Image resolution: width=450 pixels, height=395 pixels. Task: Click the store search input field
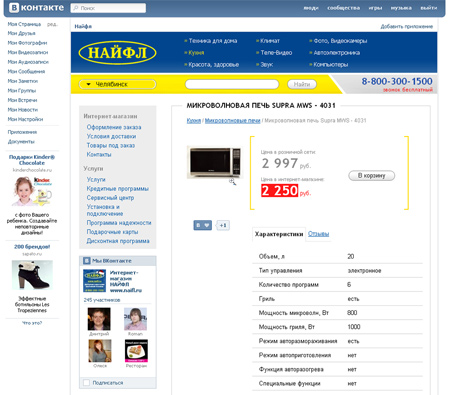pos(232,84)
